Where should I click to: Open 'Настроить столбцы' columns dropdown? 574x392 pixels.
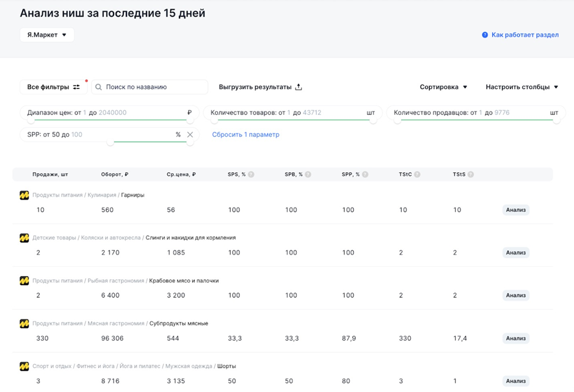tap(521, 87)
